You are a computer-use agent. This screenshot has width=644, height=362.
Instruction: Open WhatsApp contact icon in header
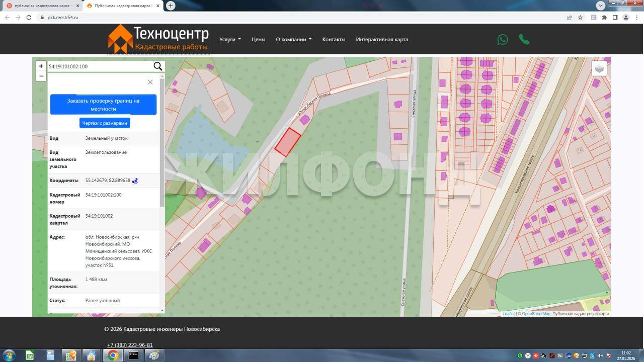[503, 40]
